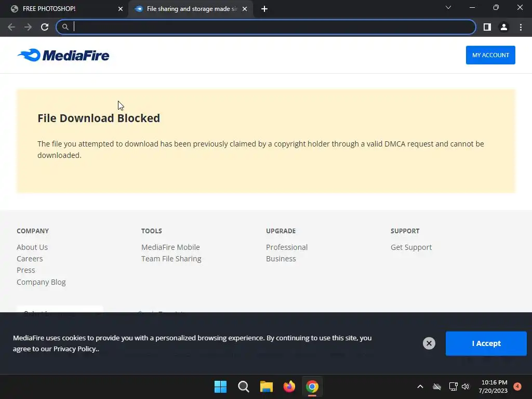This screenshot has width=532, height=399.
Task: Click TOOLS footer heading
Action: pos(152,231)
